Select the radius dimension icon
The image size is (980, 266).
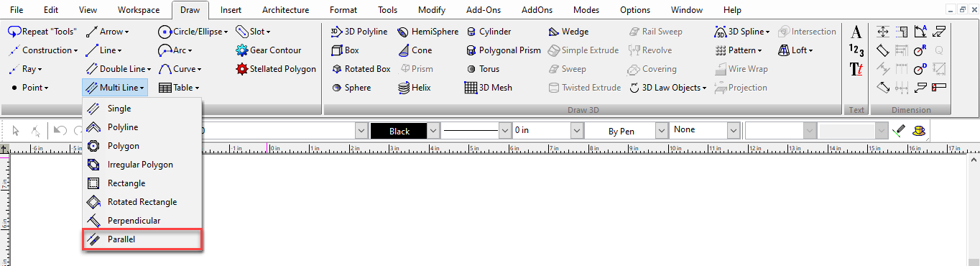coord(920,50)
